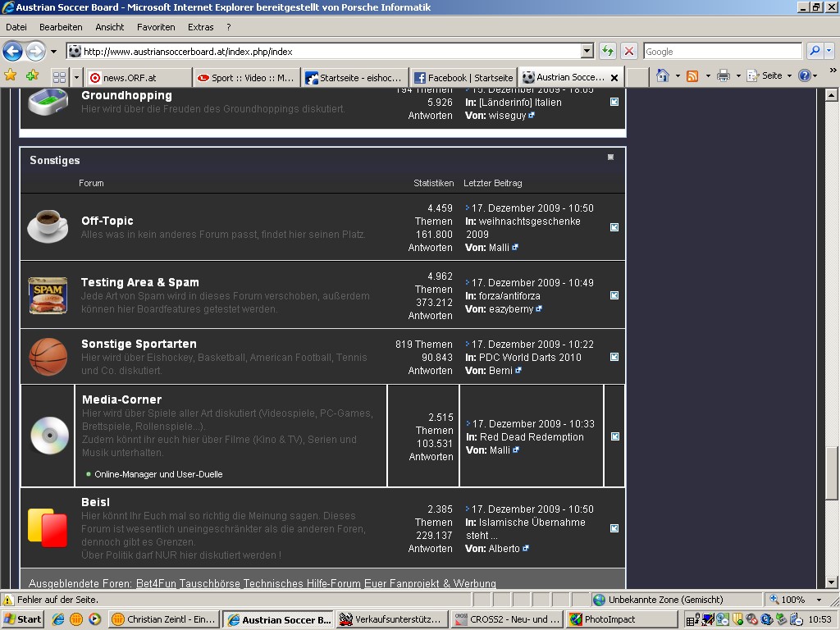Click the Groundhopping stadium icon
Image resolution: width=840 pixels, height=630 pixels.
[48, 102]
